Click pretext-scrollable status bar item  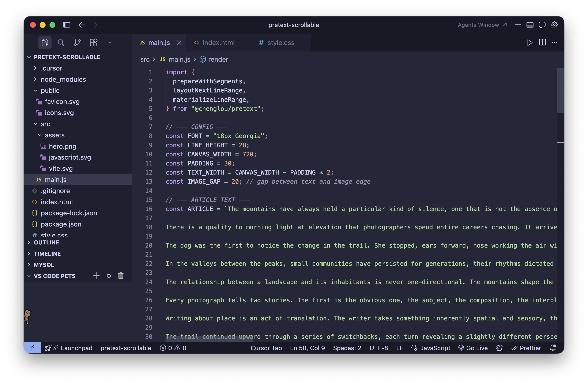[126, 348]
